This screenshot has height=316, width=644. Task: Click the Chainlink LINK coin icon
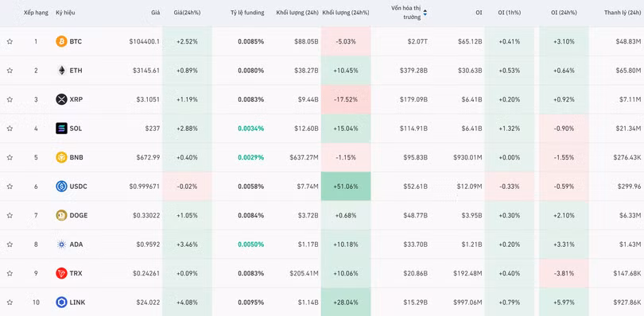click(x=61, y=303)
